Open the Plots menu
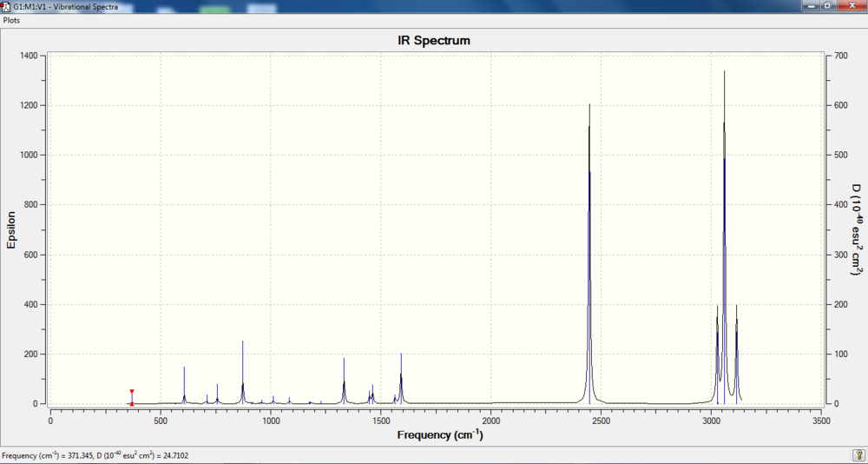868x464 pixels. tap(11, 20)
